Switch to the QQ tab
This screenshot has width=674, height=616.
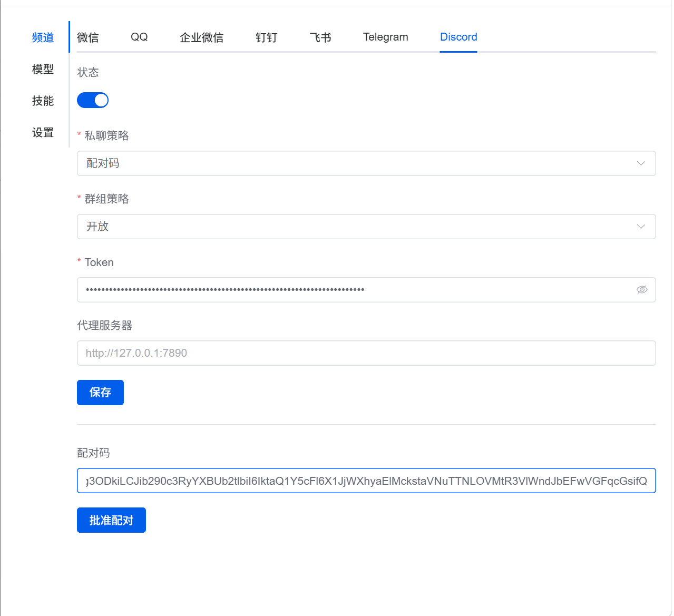(139, 37)
